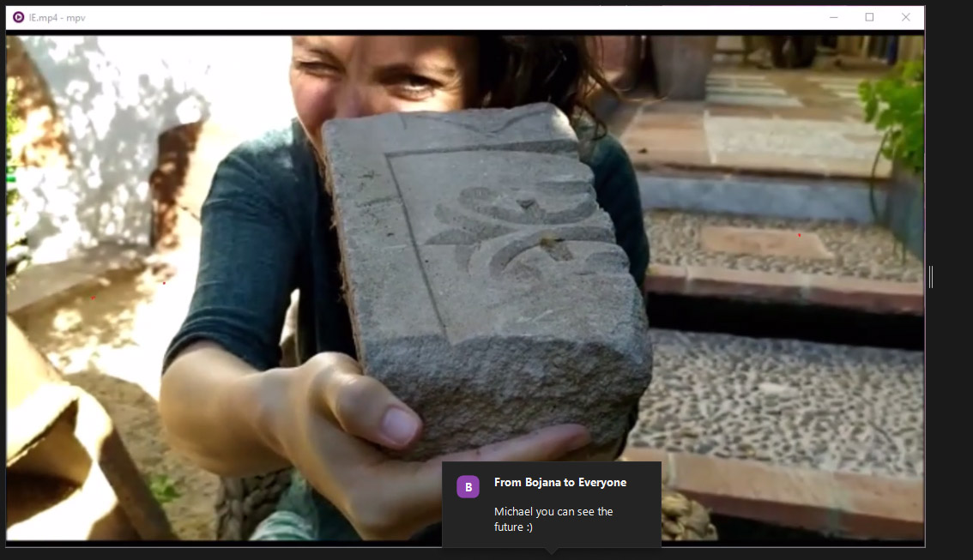Minimize the mpv player window
973x560 pixels.
point(833,17)
